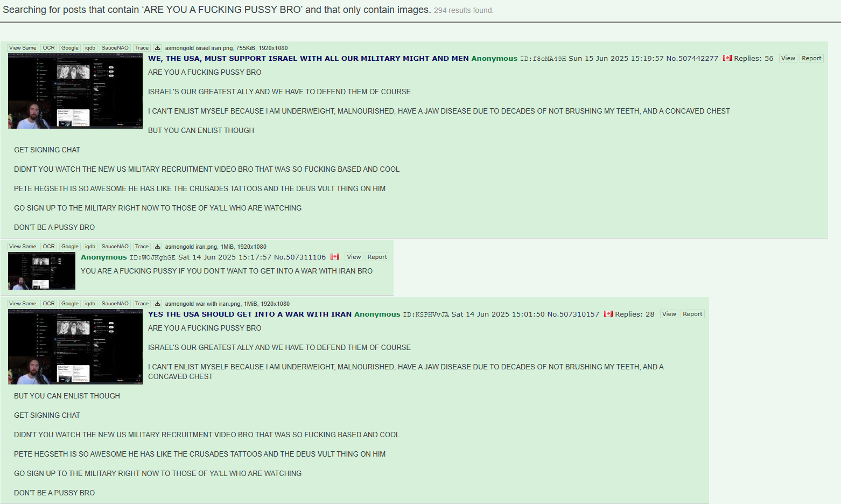The width and height of the screenshot is (841, 504).
Task: Report post No.507311106
Action: pos(377,257)
